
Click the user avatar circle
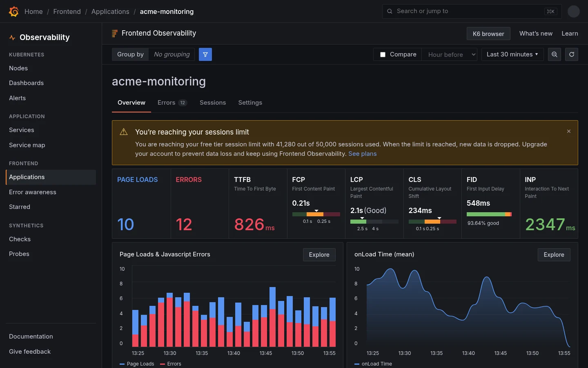[574, 11]
